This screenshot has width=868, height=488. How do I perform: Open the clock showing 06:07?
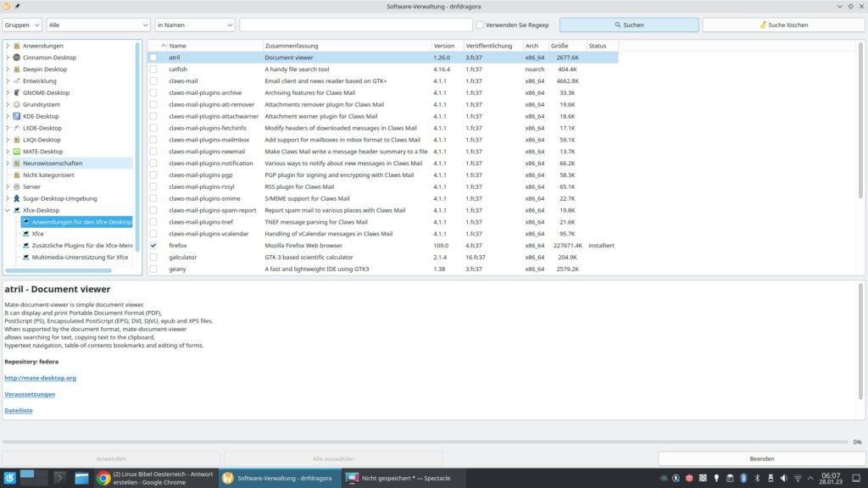coord(831,478)
